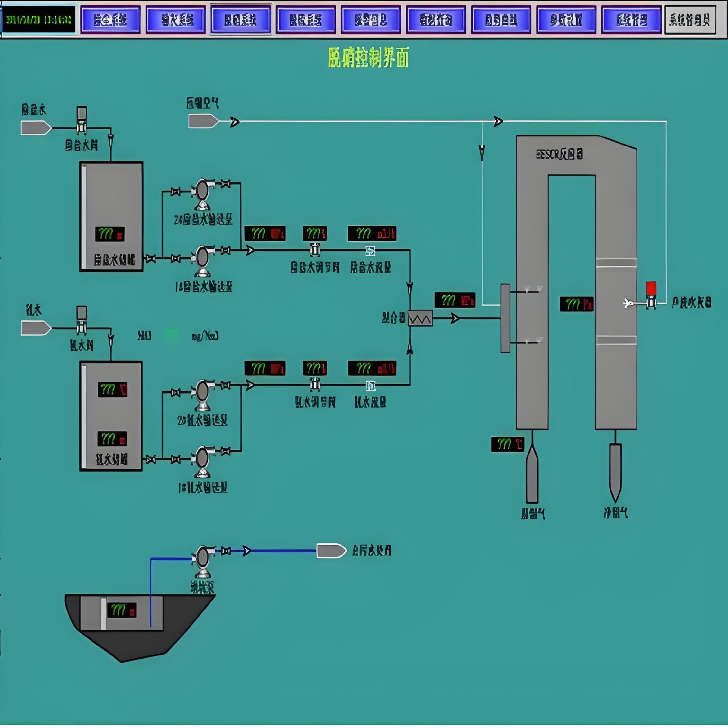Toggle the inlet valve above the upper tank
Screen dimensions: 728x728
point(82,121)
